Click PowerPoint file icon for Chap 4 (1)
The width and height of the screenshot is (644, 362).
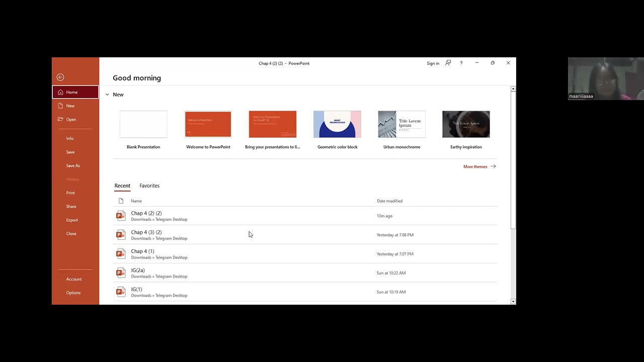(x=121, y=254)
